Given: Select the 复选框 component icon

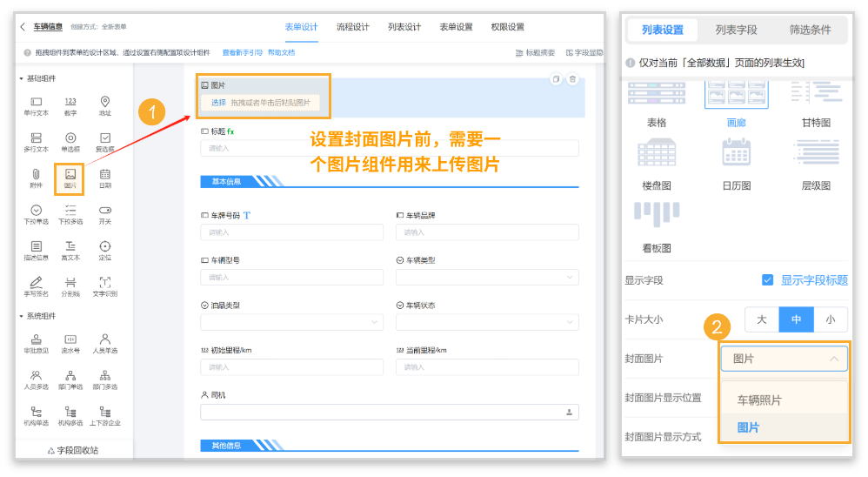Looking at the screenshot, I should click(x=104, y=138).
